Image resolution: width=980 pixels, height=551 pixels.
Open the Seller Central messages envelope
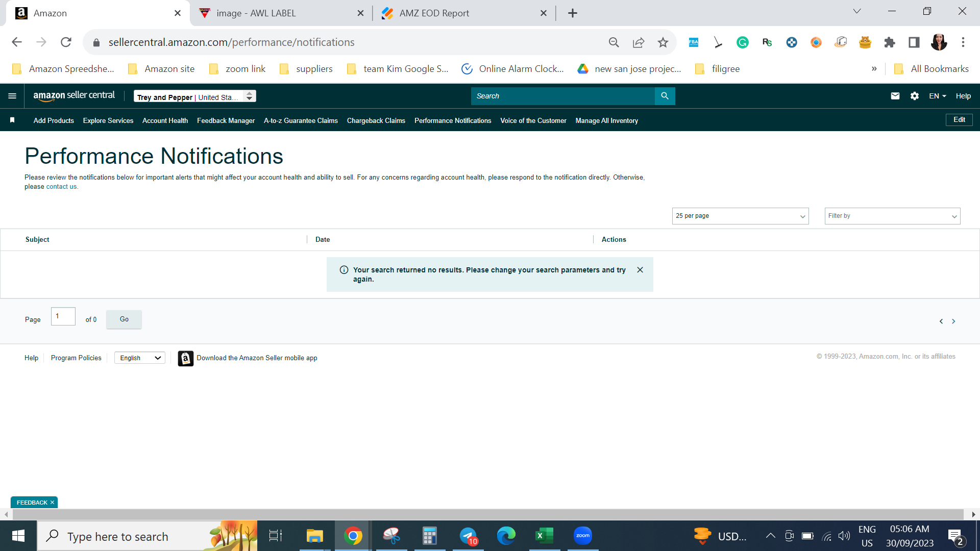tap(895, 96)
